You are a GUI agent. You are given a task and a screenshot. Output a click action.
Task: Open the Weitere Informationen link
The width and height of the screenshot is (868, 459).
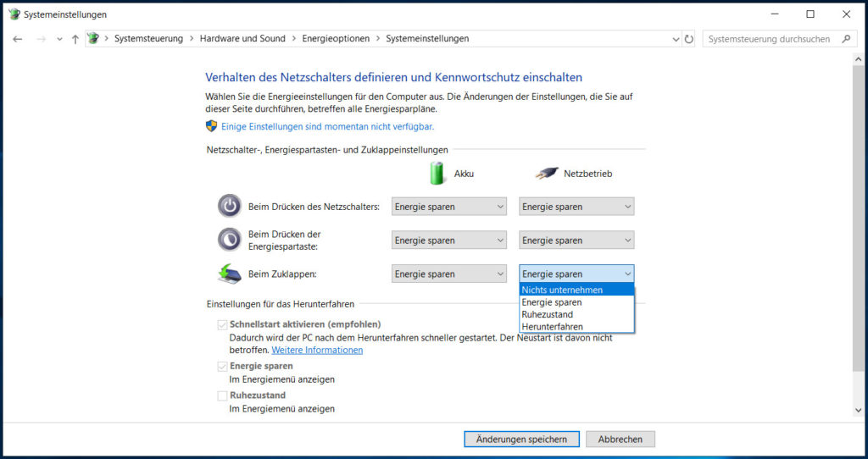tap(317, 350)
